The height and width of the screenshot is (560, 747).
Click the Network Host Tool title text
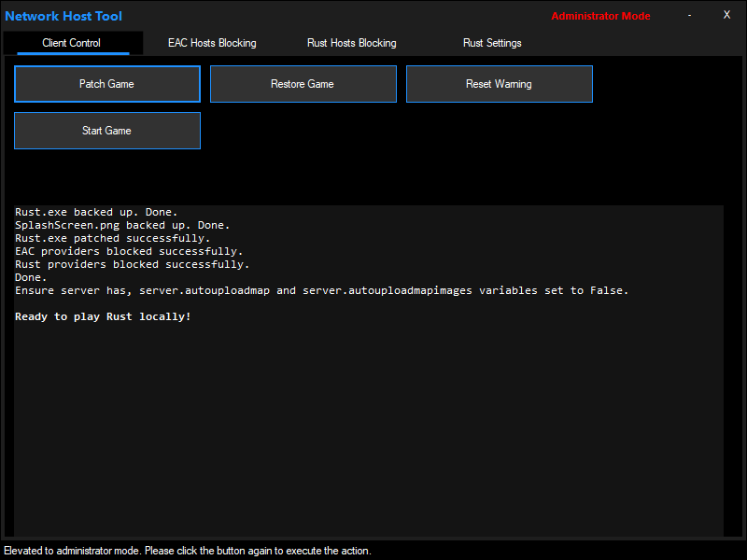pyautogui.click(x=63, y=16)
